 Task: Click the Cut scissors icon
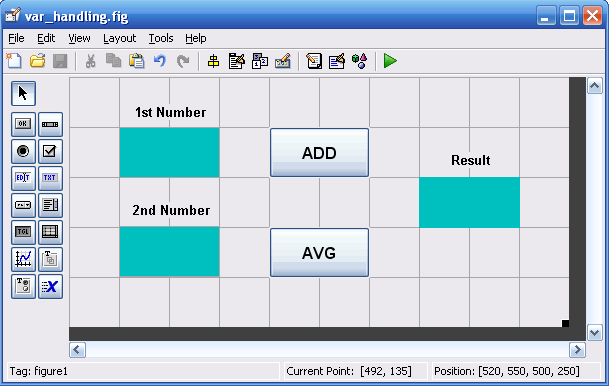pyautogui.click(x=90, y=61)
